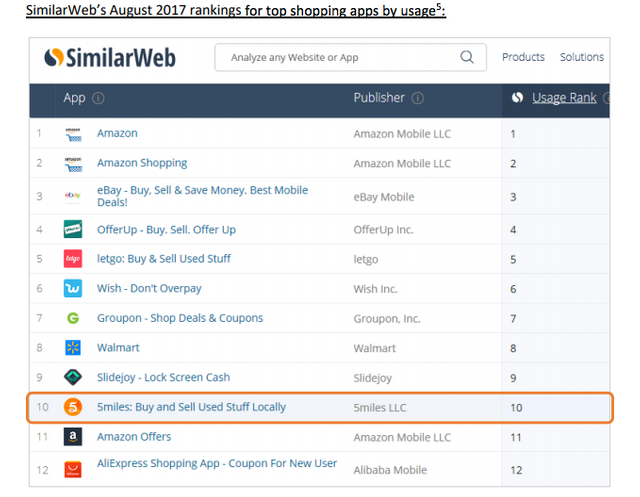Viewport: 640px width, 497px height.
Task: Open Wish - Don't Overpay link
Action: (149, 288)
